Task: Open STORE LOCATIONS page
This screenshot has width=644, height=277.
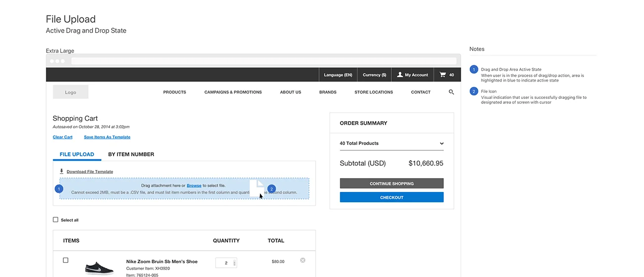Action: click(374, 92)
